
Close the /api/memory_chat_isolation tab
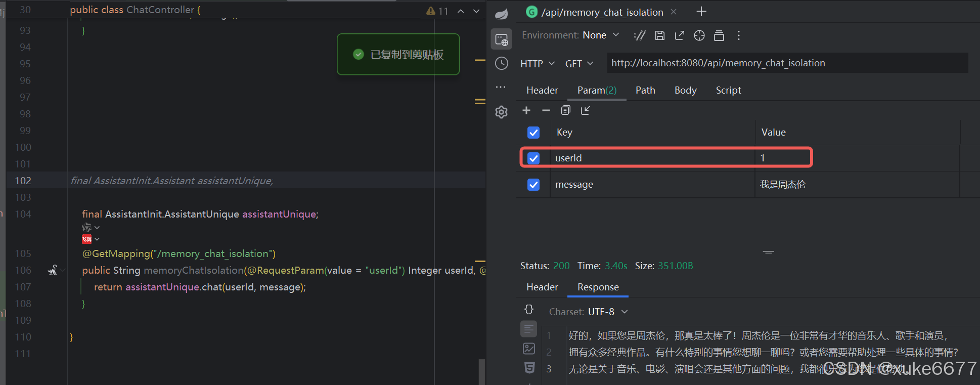tap(674, 12)
